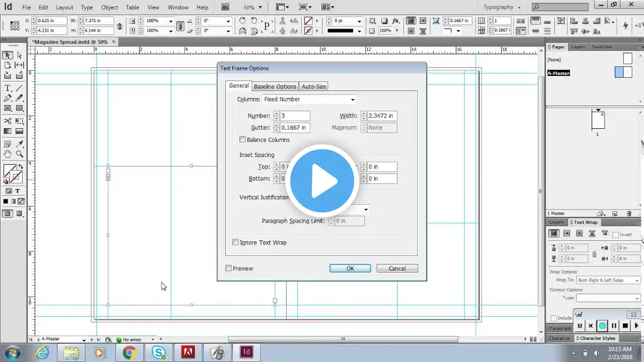Open Google Chrome from the taskbar
The image size is (644, 362).
129,352
